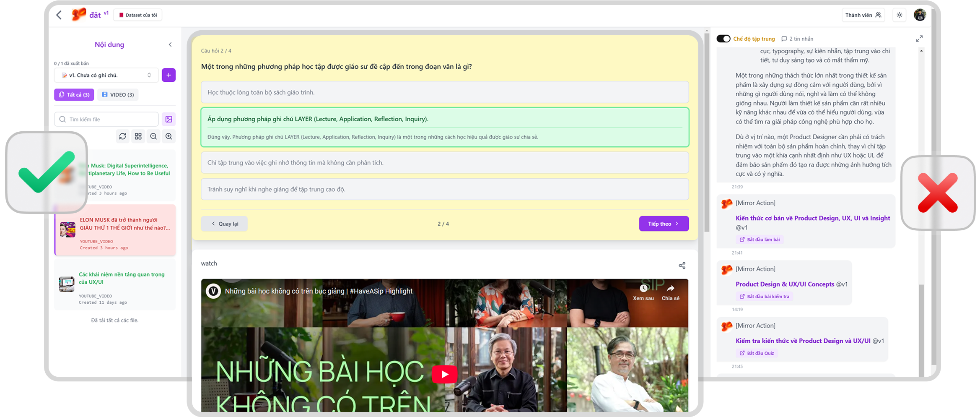The height and width of the screenshot is (417, 980).
Task: Open the Thành viên members menu
Action: [863, 15]
